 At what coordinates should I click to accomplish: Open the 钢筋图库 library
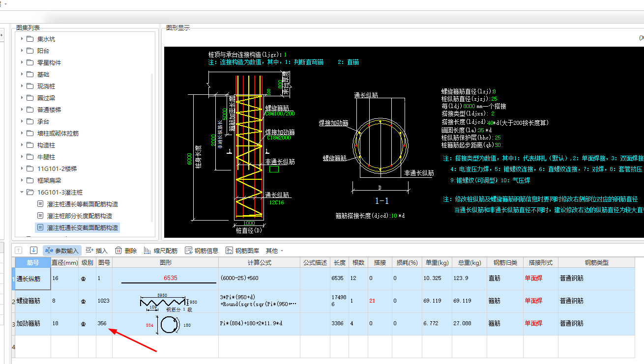pos(242,251)
